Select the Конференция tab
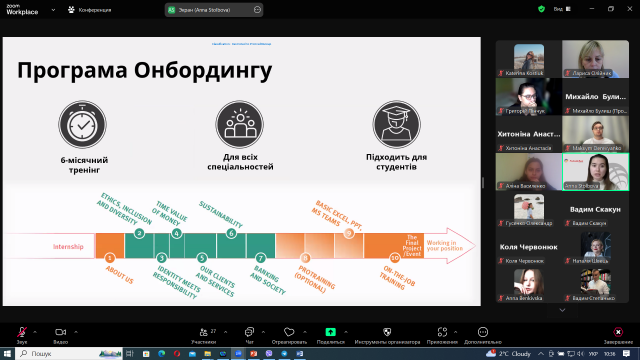The height and width of the screenshot is (360, 640). pos(90,10)
